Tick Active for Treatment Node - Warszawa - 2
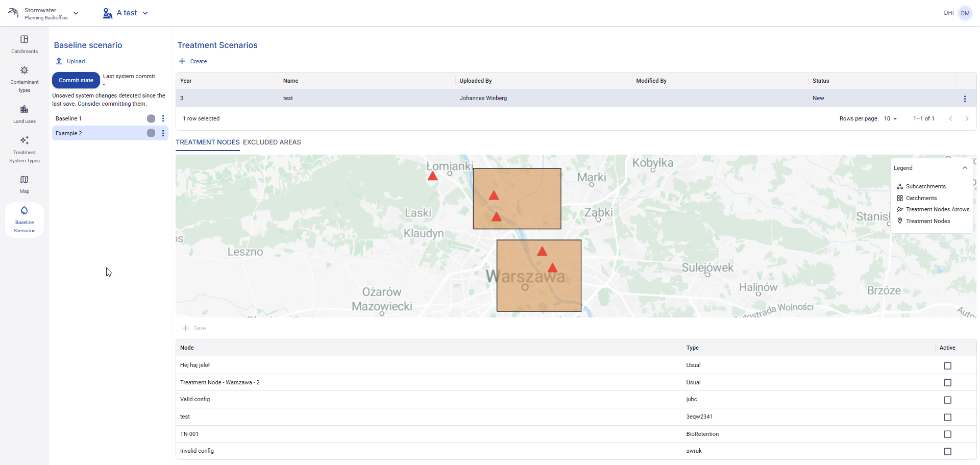The image size is (980, 465). (948, 383)
